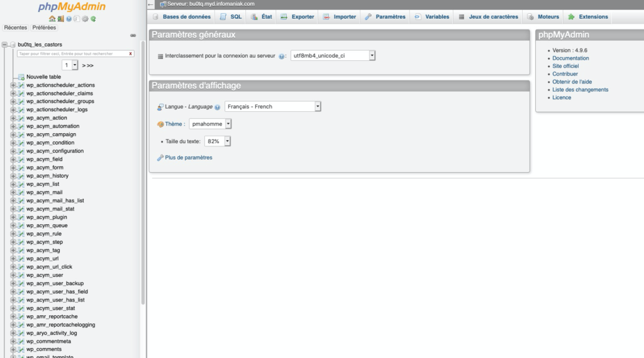Jump to last page with >> link
Image resolution: width=644 pixels, height=358 pixels.
pyautogui.click(x=90, y=65)
